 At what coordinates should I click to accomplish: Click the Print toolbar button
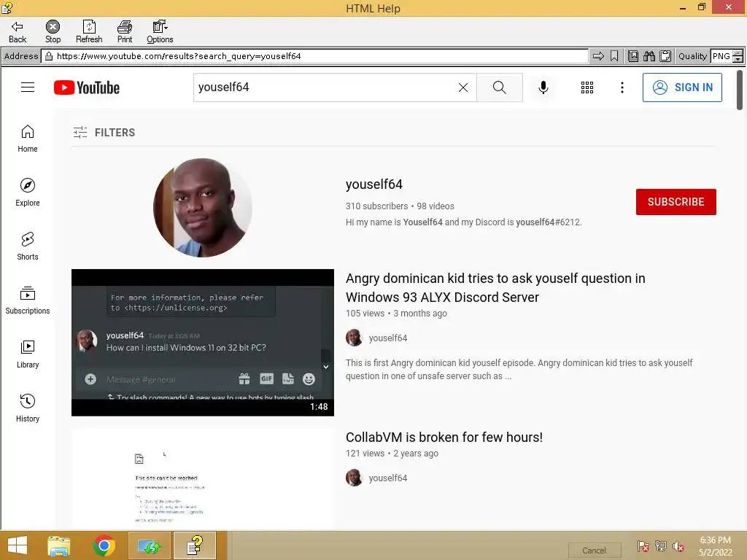pos(125,32)
